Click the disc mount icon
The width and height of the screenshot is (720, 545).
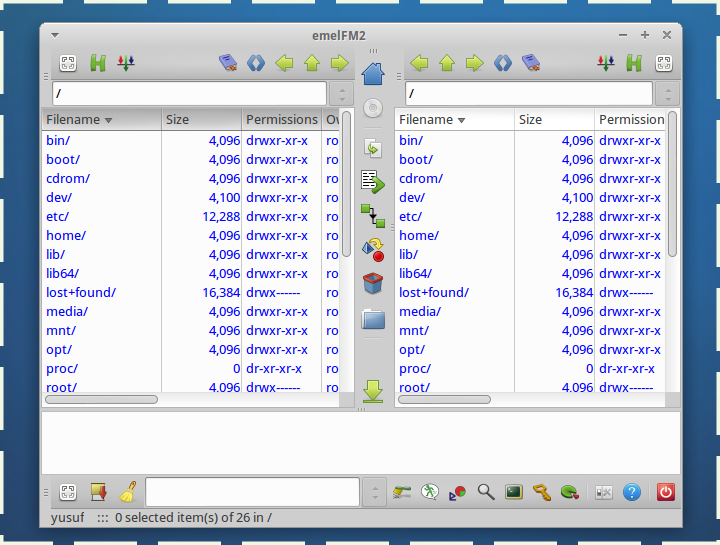tap(373, 108)
